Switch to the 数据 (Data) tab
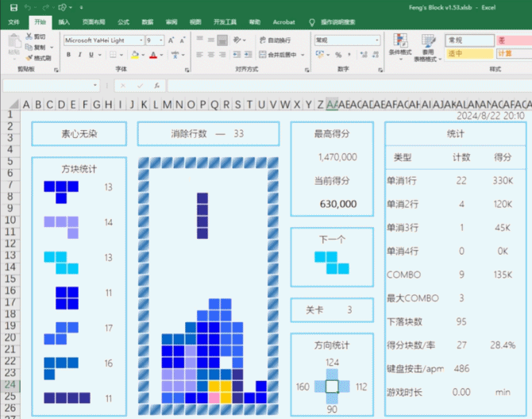Screen dimensions: 532x419 148,22
